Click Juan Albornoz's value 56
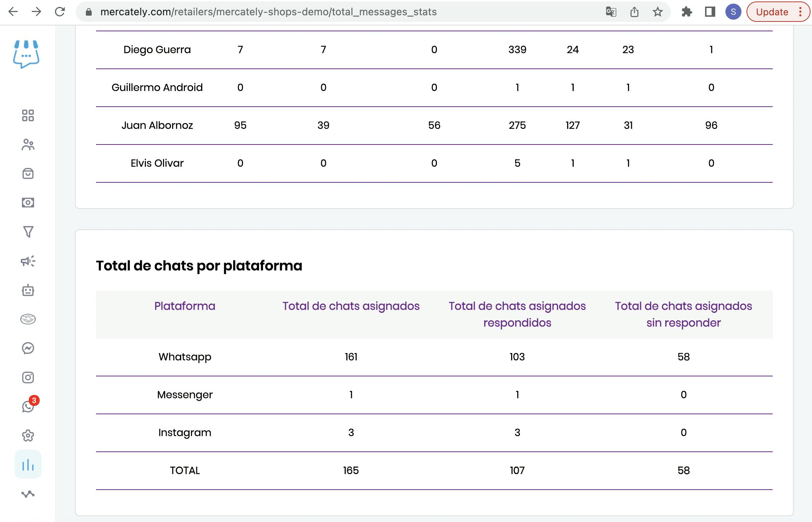 tap(434, 125)
